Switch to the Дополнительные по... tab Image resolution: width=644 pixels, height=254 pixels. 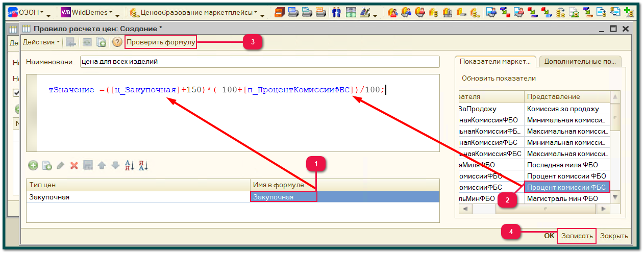click(x=580, y=61)
